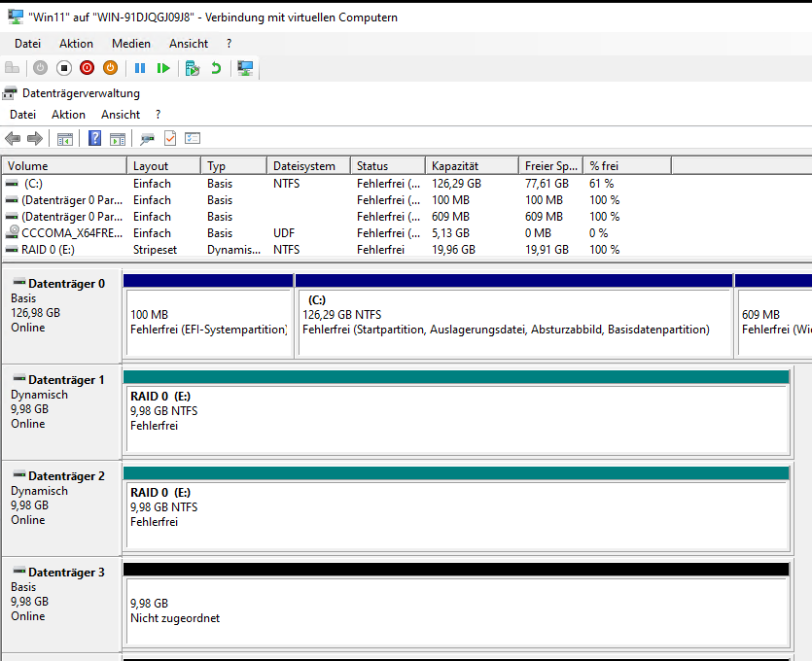812x661 pixels.
Task: Click the orange Save state icon
Action: (x=110, y=68)
